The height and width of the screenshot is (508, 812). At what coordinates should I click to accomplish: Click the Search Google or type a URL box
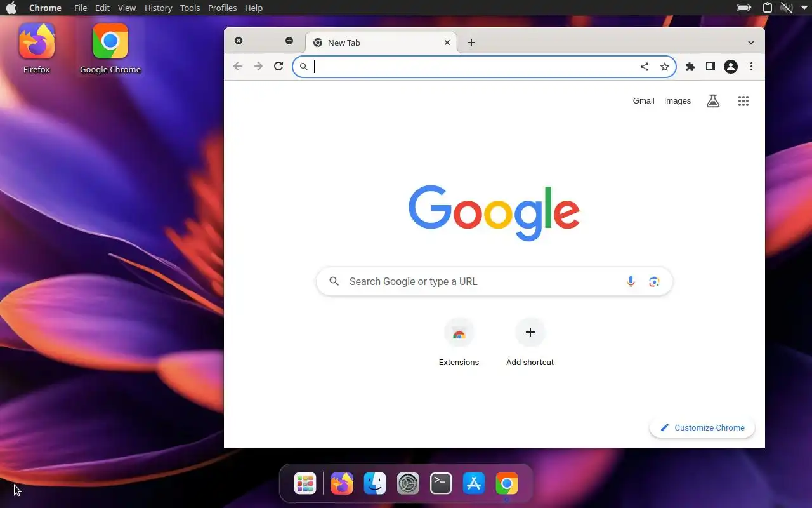[x=494, y=281]
